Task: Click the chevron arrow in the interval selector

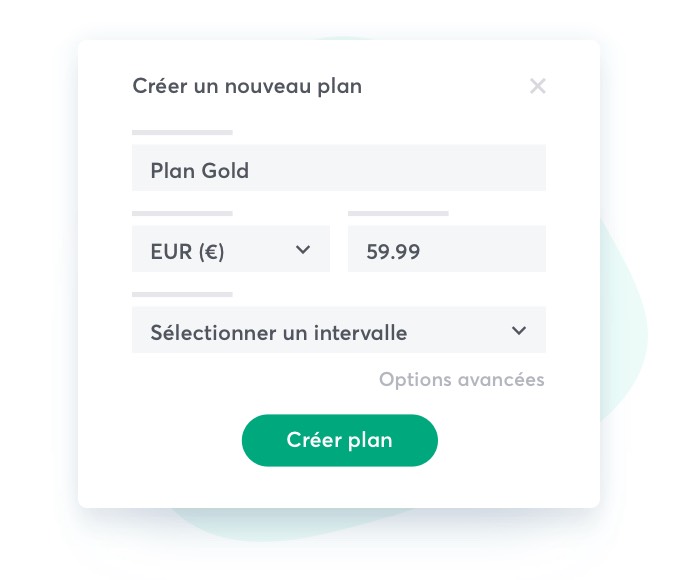Action: pos(518,330)
